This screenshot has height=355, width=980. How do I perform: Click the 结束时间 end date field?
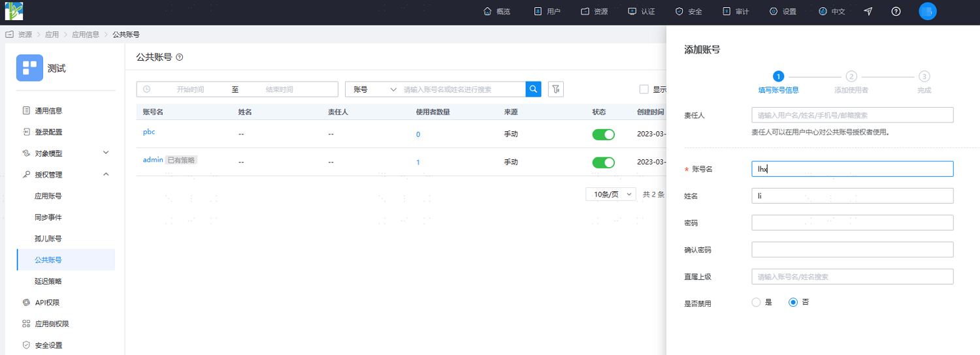coord(279,89)
